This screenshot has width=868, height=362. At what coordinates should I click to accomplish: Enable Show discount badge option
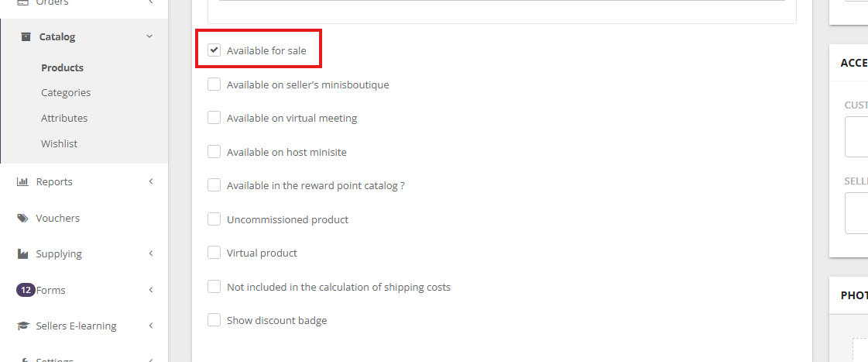tap(214, 320)
